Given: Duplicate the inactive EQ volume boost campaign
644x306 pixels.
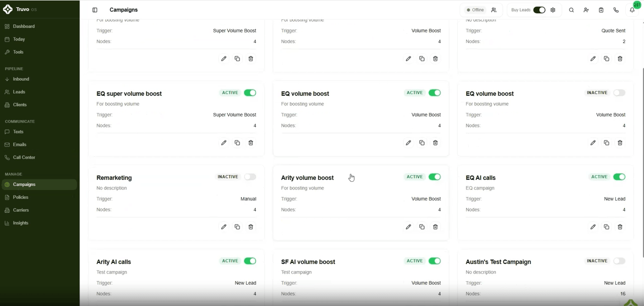Looking at the screenshot, I should tap(607, 143).
